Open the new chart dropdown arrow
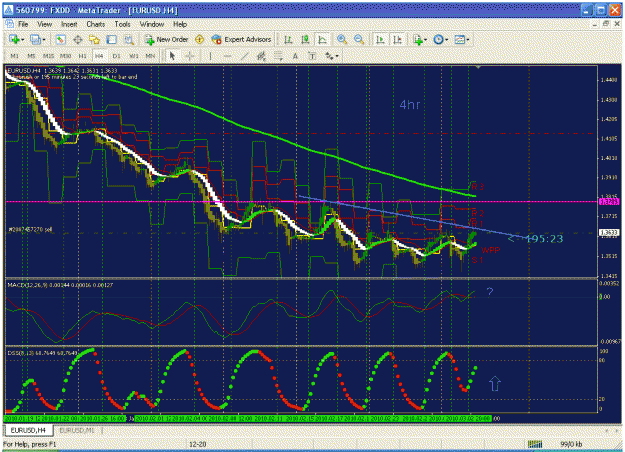This screenshot has width=625, height=452. click(x=22, y=39)
